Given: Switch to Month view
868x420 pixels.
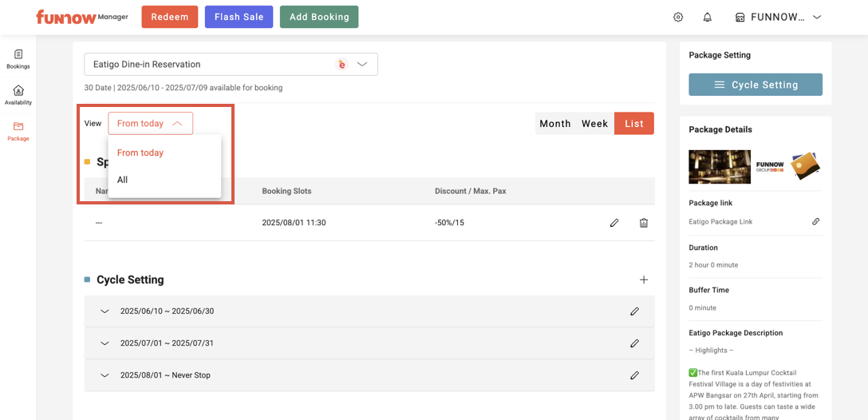Looking at the screenshot, I should (x=554, y=124).
